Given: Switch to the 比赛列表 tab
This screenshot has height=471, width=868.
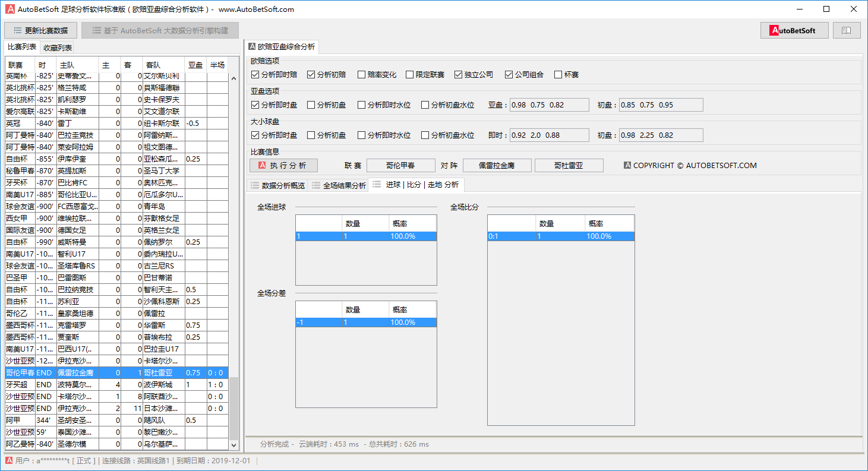Looking at the screenshot, I should 22,48.
